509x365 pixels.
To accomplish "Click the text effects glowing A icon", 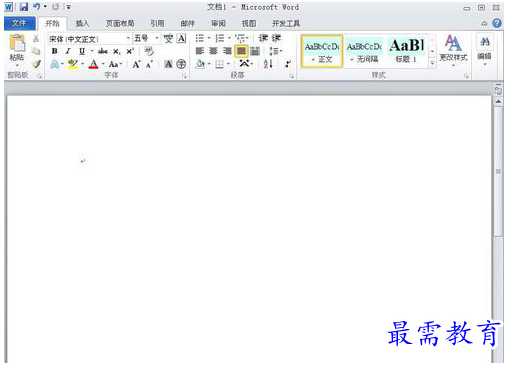I will tap(55, 64).
